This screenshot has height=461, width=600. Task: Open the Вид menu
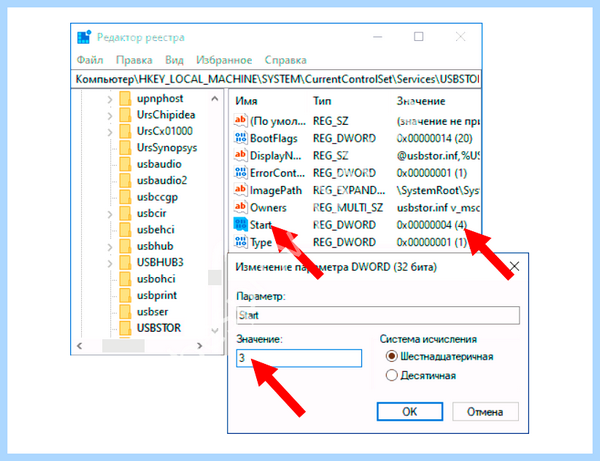174,60
